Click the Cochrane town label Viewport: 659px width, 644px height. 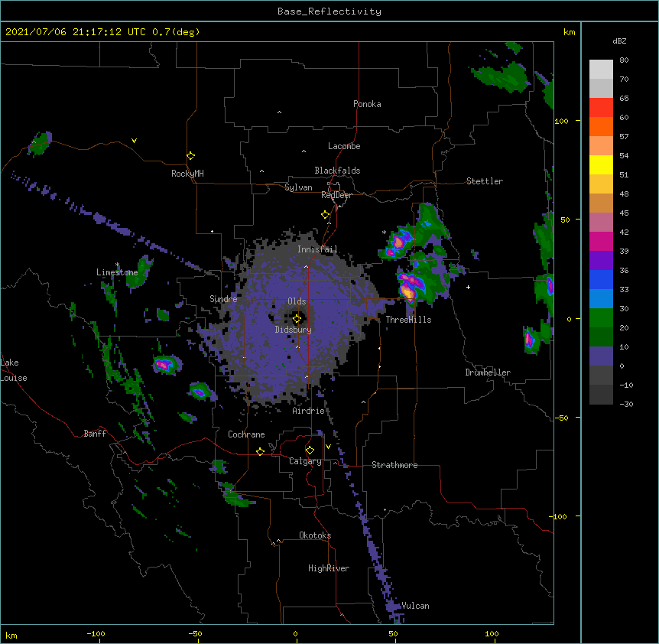click(246, 434)
